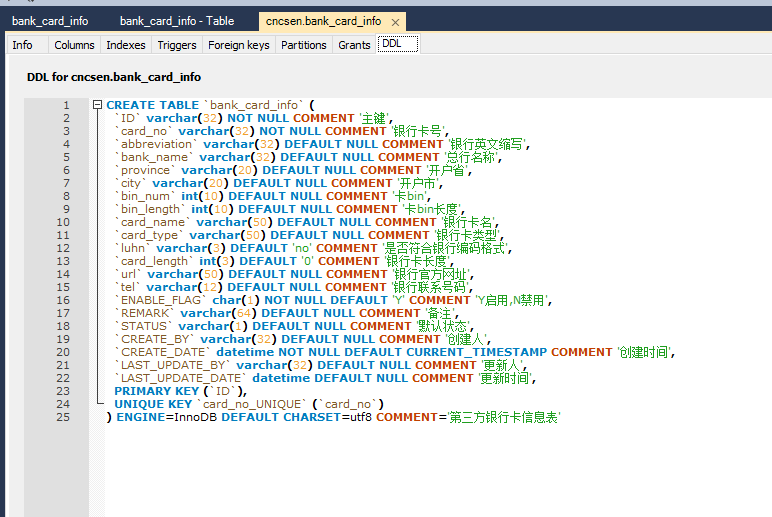
Task: Select the DDL sub-tab
Action: 392,45
